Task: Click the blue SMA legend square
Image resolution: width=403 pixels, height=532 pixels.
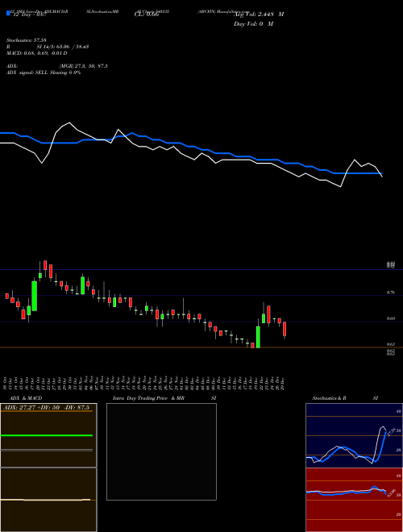Action: coord(8,14)
